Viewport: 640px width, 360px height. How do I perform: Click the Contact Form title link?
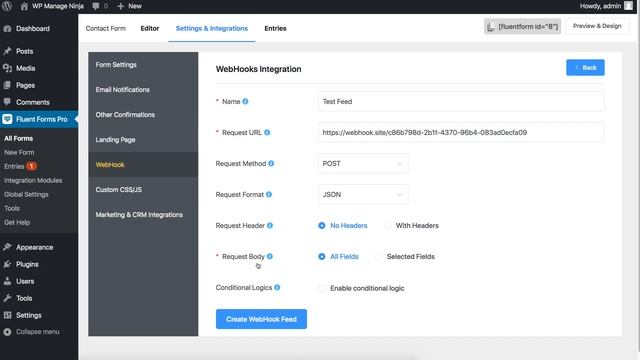106,28
